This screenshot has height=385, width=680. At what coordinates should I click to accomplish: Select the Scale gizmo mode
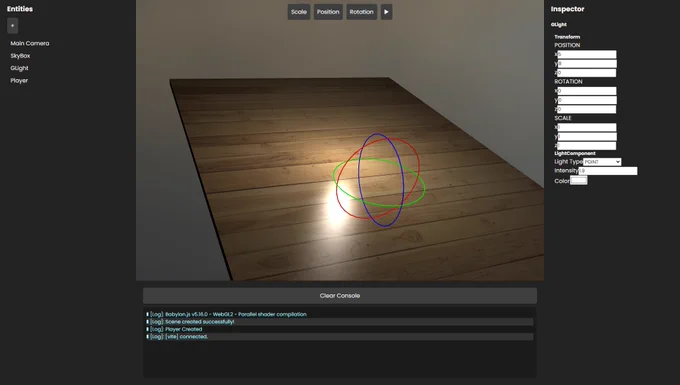pyautogui.click(x=299, y=12)
